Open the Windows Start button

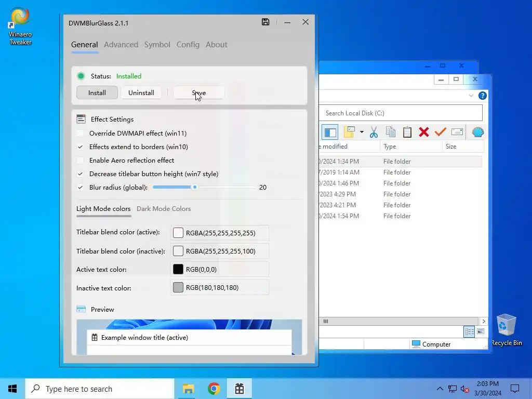pos(12,389)
